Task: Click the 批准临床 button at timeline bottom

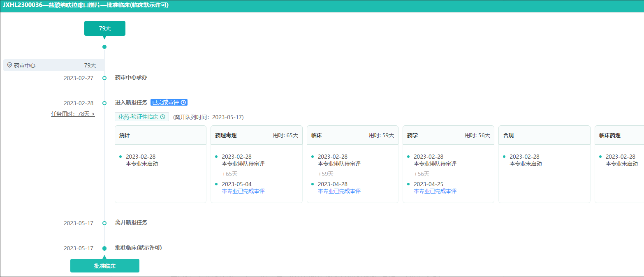Action: coord(105,266)
